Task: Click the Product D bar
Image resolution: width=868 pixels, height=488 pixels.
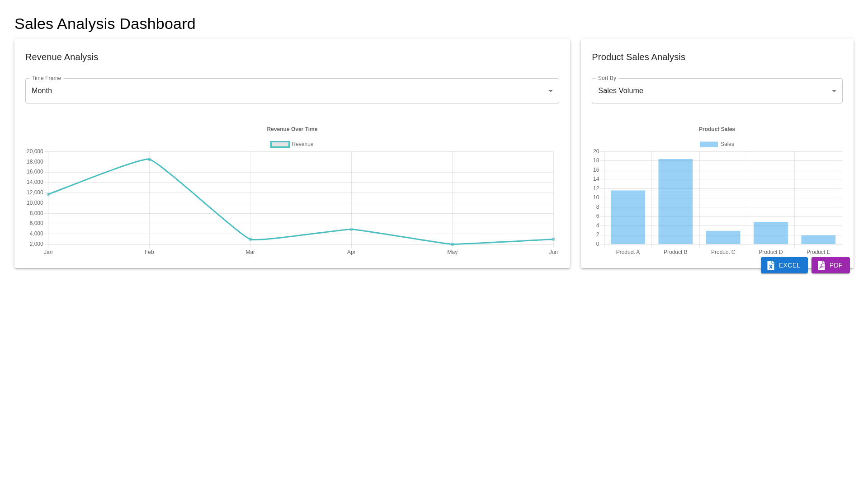Action: click(x=770, y=233)
